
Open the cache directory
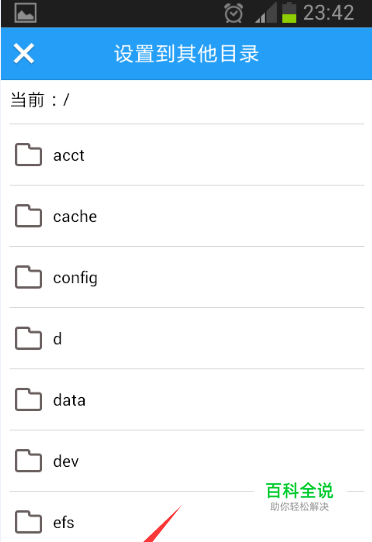187,216
